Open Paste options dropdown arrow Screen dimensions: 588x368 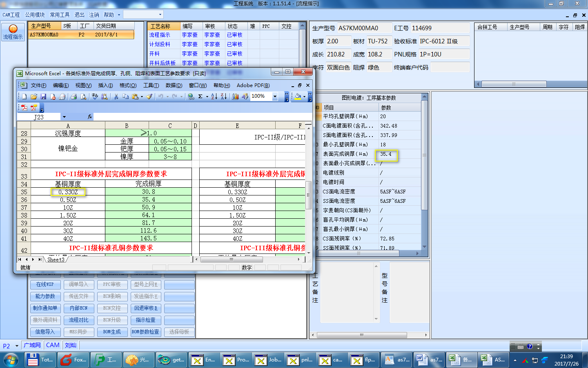click(142, 96)
